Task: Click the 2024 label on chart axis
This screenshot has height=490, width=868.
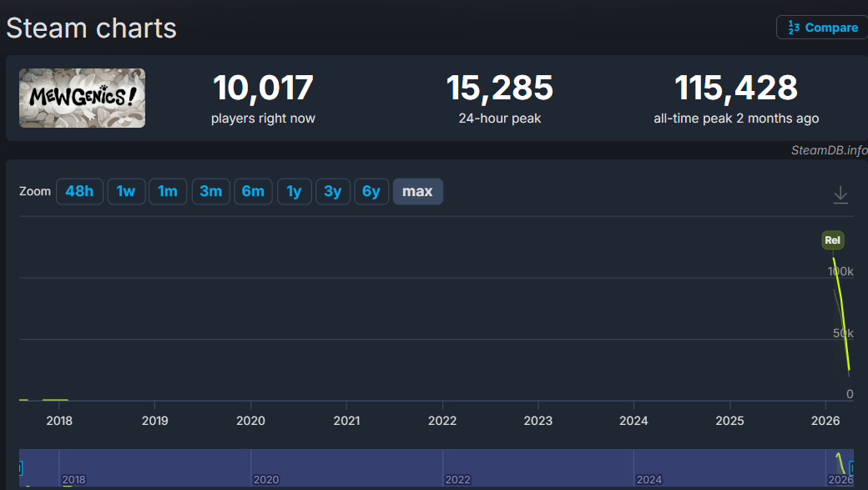Action: pos(633,421)
